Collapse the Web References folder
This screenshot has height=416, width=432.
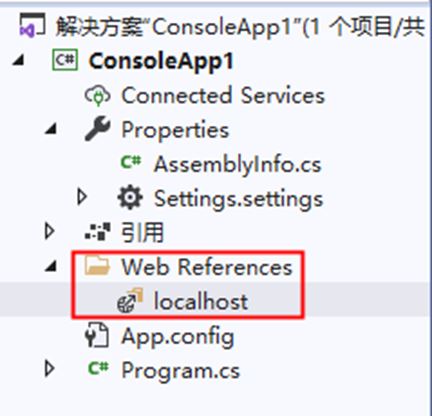(x=51, y=266)
